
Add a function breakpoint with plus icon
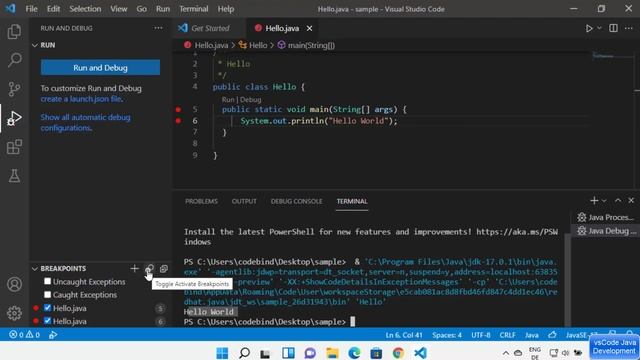pyautogui.click(x=134, y=268)
